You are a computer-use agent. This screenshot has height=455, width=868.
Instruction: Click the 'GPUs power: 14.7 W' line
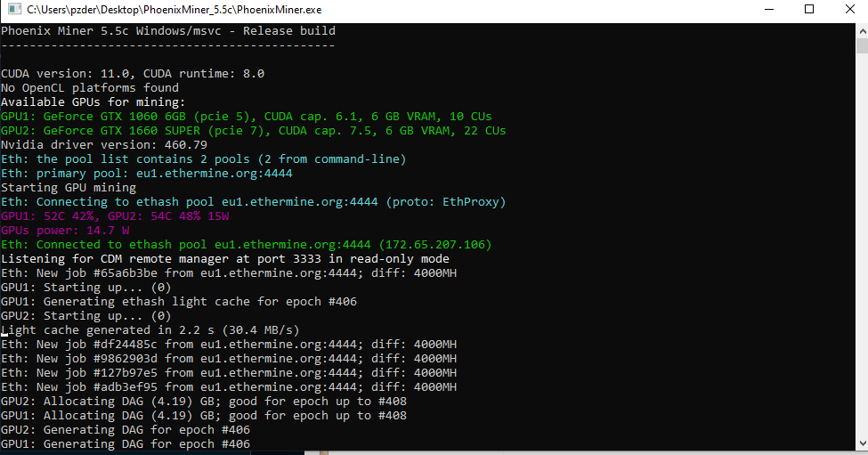(x=65, y=231)
